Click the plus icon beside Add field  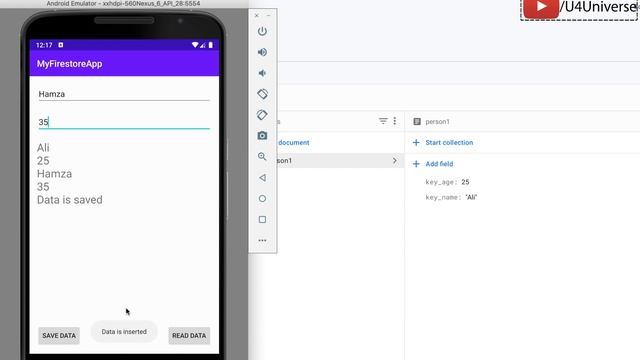click(416, 164)
